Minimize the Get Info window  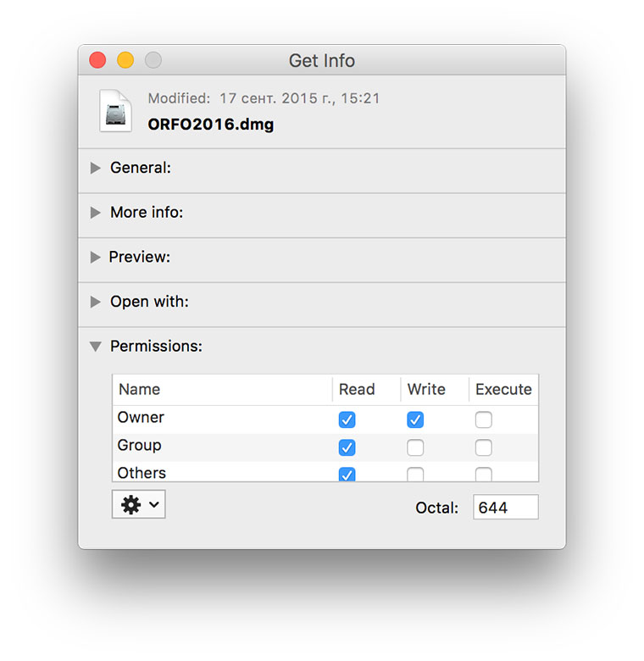click(x=125, y=60)
